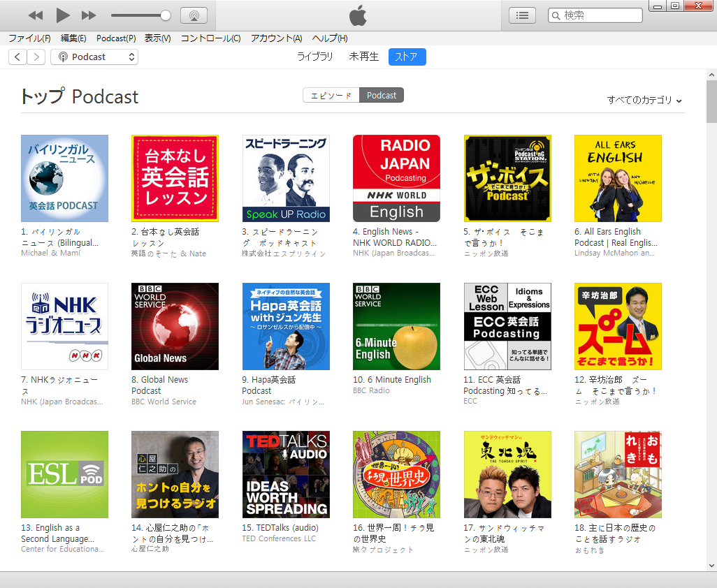Go back with the left arrow button
Image resolution: width=717 pixels, height=588 pixels.
tap(17, 57)
